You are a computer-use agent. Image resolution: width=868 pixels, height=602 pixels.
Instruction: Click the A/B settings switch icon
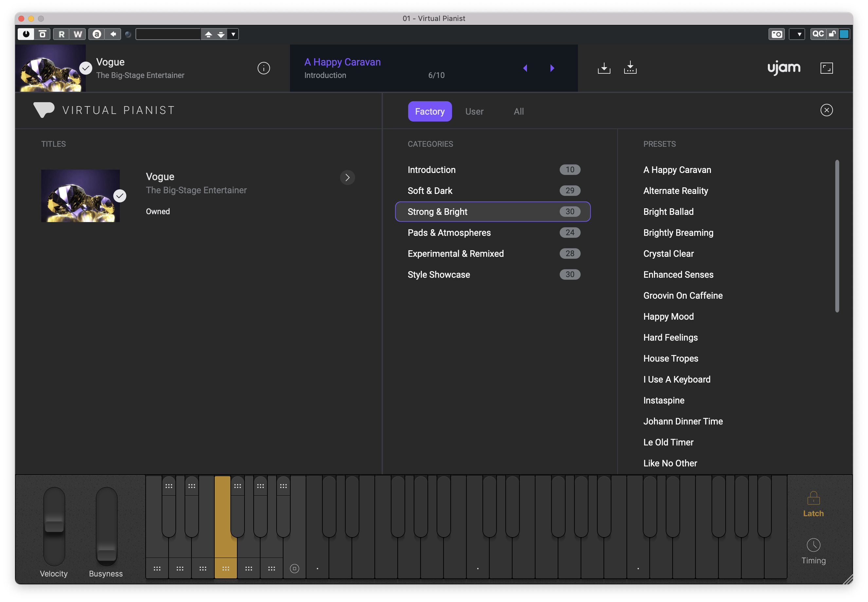[97, 34]
